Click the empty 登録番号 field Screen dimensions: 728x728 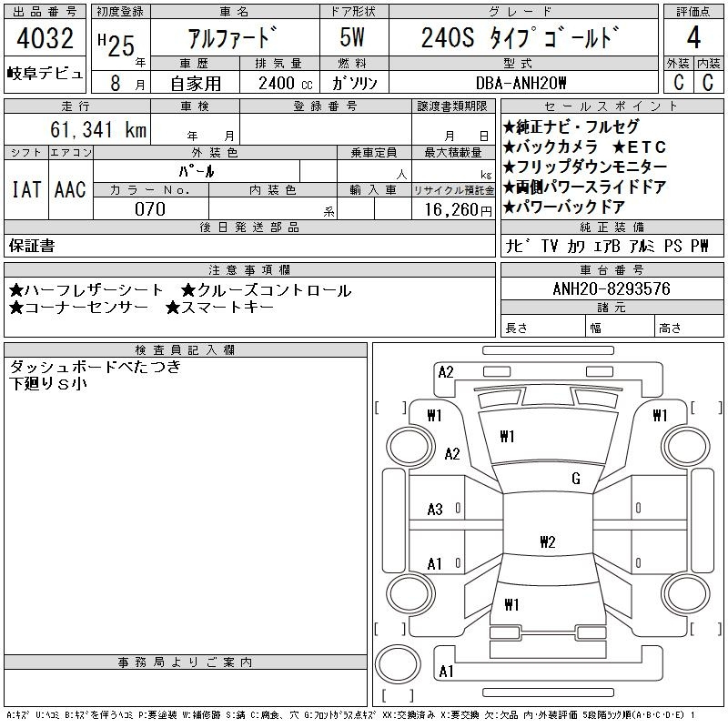click(326, 129)
